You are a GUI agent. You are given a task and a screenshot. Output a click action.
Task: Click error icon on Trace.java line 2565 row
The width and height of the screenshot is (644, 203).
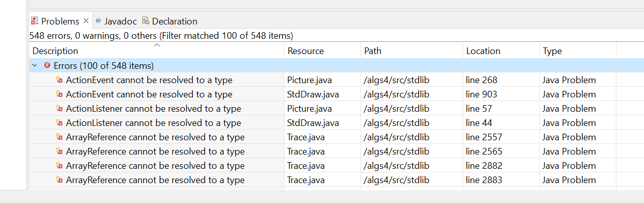pyautogui.click(x=59, y=151)
